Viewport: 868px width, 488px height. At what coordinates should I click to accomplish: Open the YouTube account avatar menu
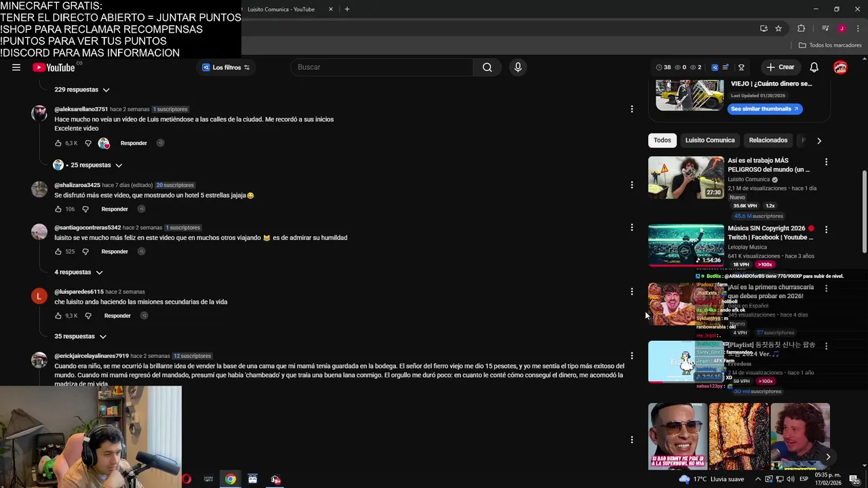click(840, 67)
